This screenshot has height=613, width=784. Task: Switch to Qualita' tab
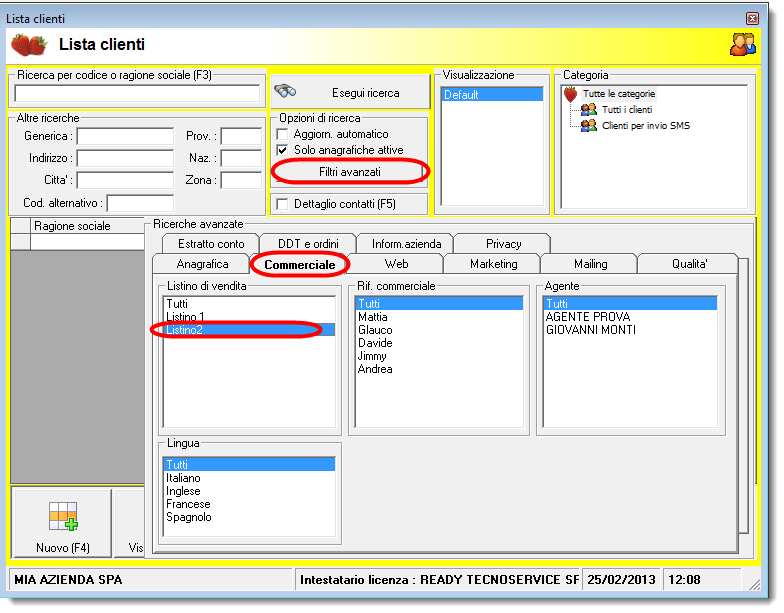pos(689,264)
